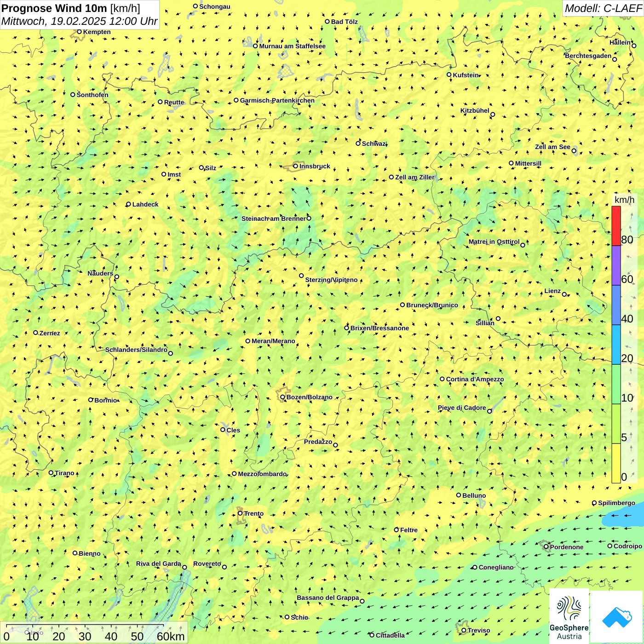Viewport: 644px width, 644px height.
Task: Click the 'Bruneck/Brunico' label
Action: pyautogui.click(x=432, y=305)
